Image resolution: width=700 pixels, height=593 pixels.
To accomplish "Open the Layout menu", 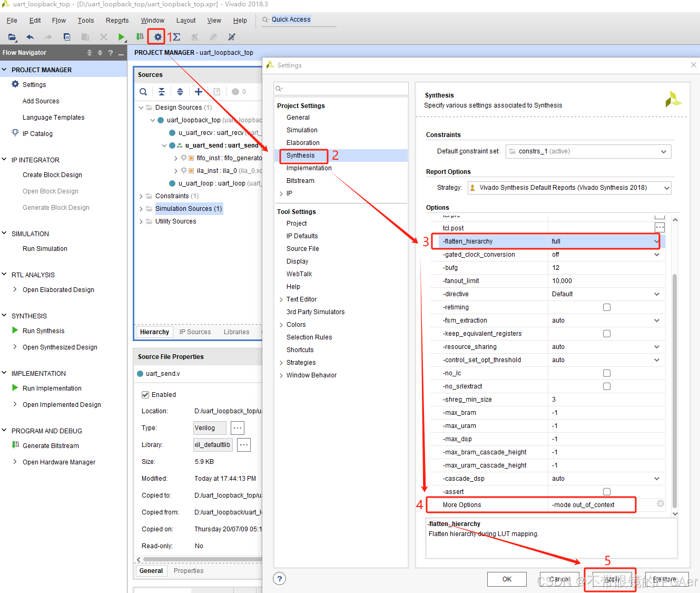I will pos(186,21).
